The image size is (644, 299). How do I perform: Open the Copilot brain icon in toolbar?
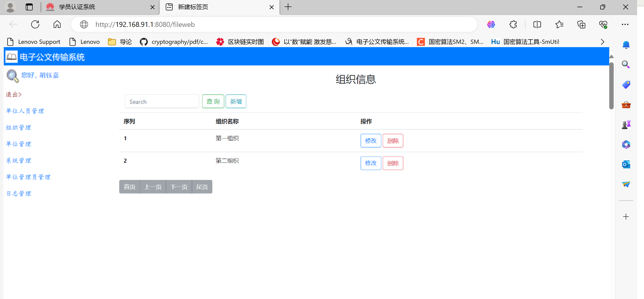pos(491,24)
